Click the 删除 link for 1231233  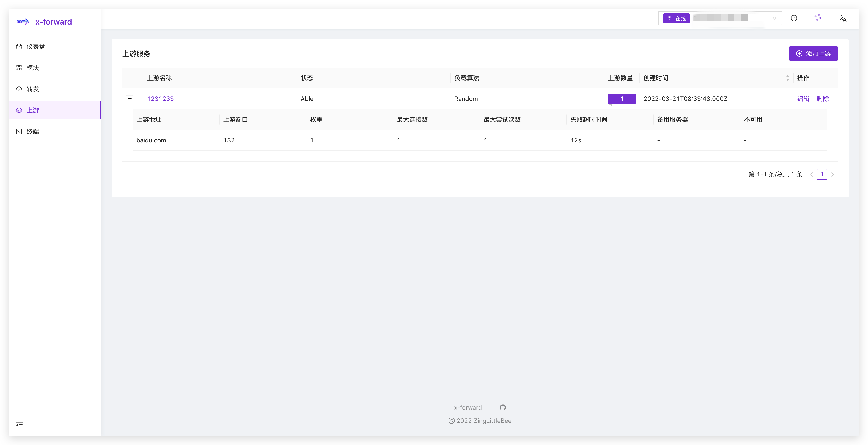tap(823, 99)
